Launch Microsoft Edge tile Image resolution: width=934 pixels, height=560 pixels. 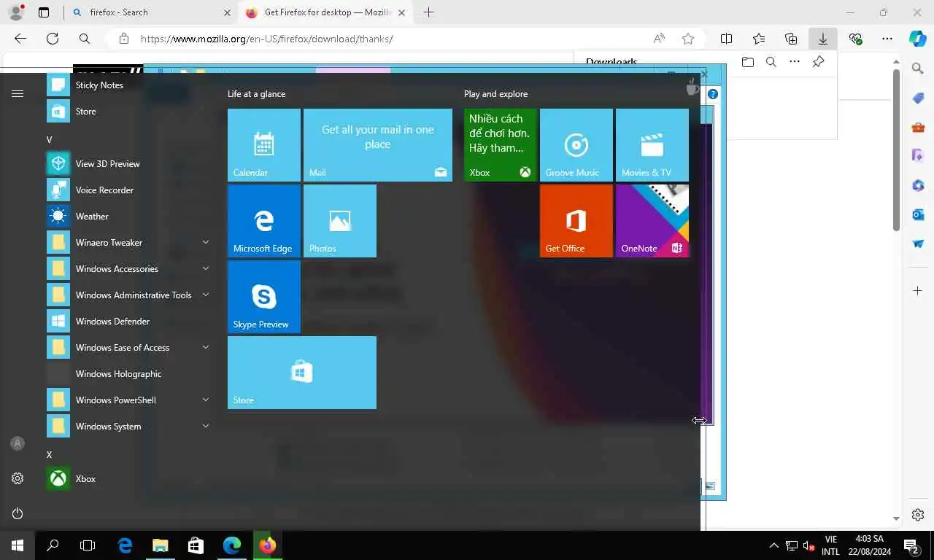(264, 221)
